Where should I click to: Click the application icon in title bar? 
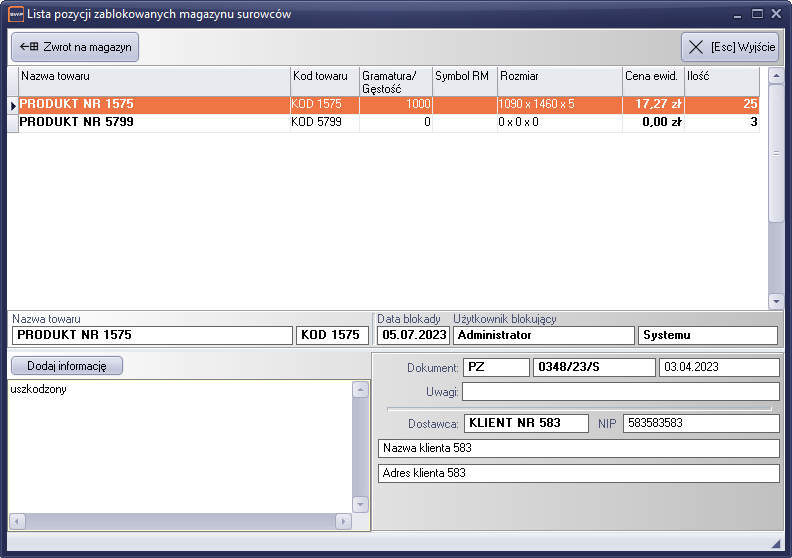tap(15, 14)
